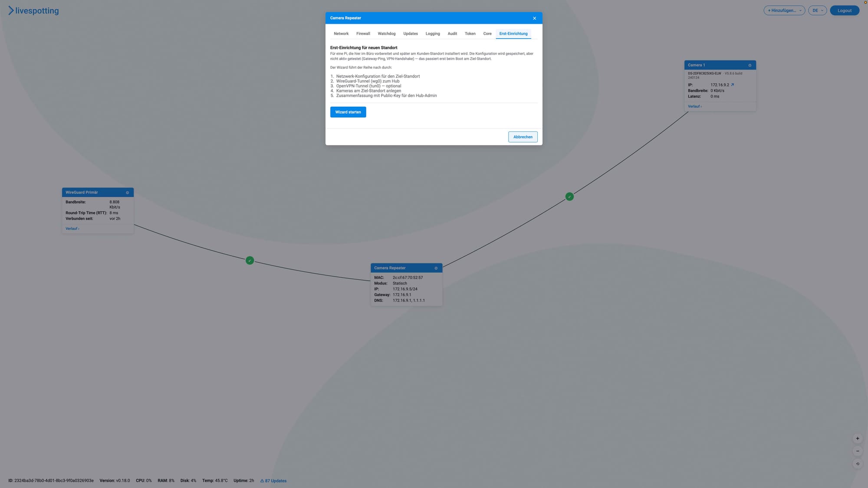Image resolution: width=868 pixels, height=488 pixels.
Task: Click green check marker on Camera 1 connection line
Action: (x=569, y=197)
